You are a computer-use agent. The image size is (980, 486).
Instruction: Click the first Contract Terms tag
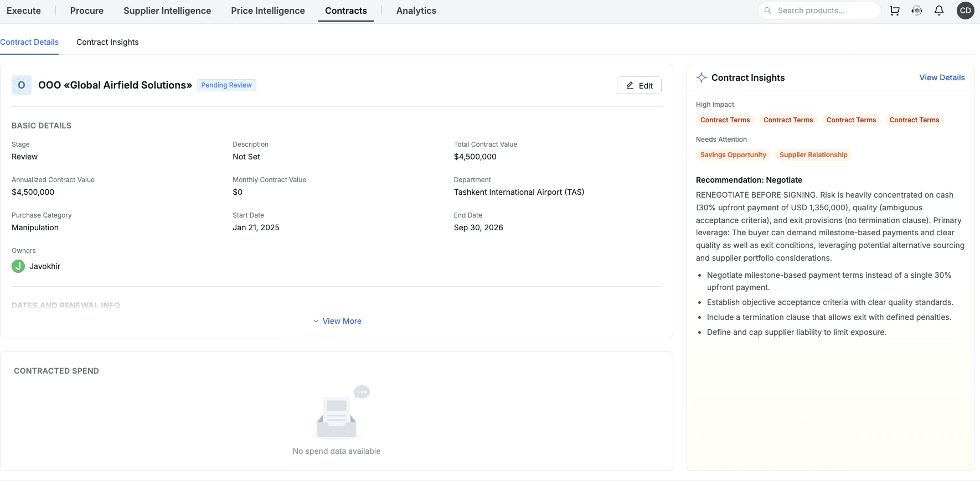coord(725,120)
